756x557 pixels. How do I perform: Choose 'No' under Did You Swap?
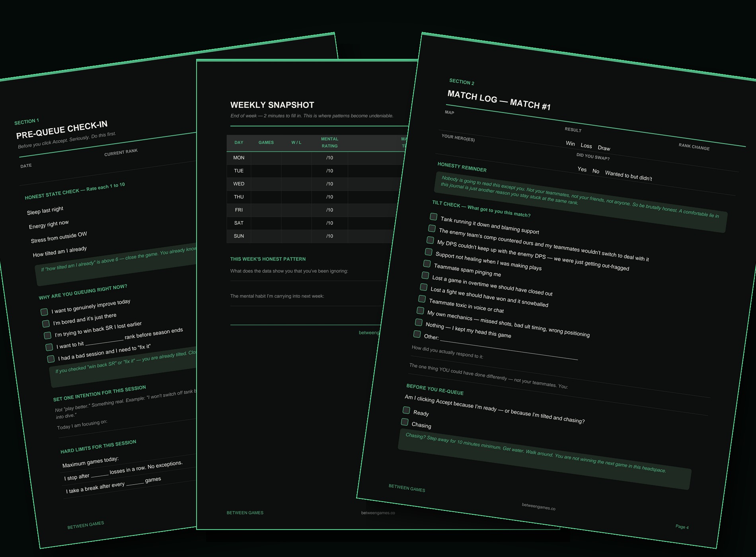(x=596, y=171)
